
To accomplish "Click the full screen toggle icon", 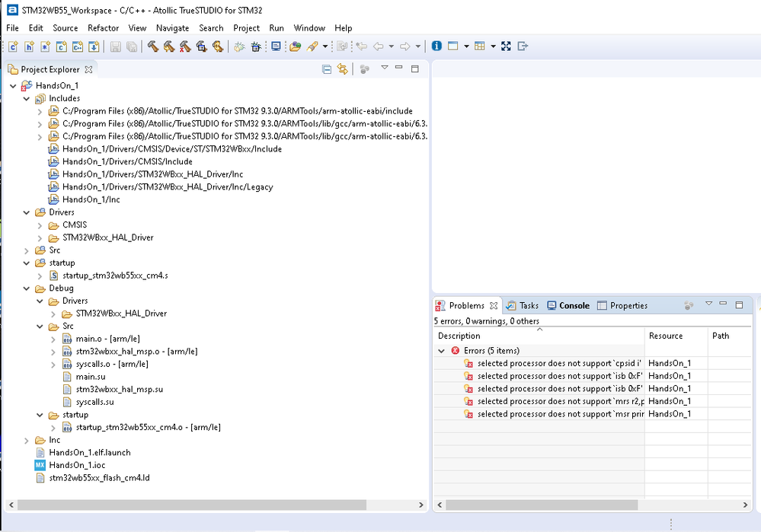I will click(507, 46).
